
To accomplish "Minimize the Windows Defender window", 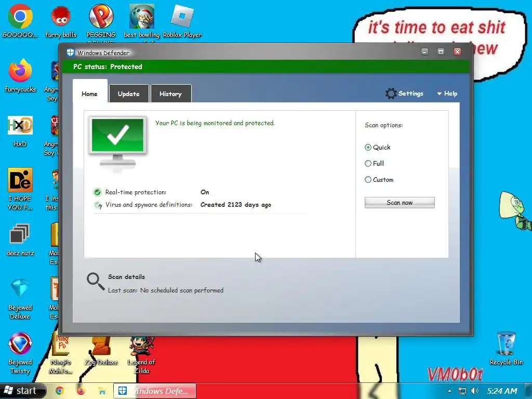I will pos(424,51).
